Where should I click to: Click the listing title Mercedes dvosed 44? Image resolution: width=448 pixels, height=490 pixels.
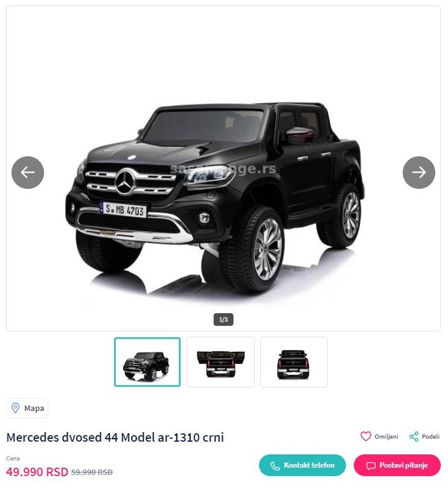115,437
